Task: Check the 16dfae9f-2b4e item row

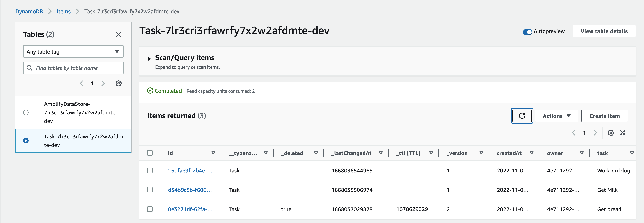Action: click(150, 170)
